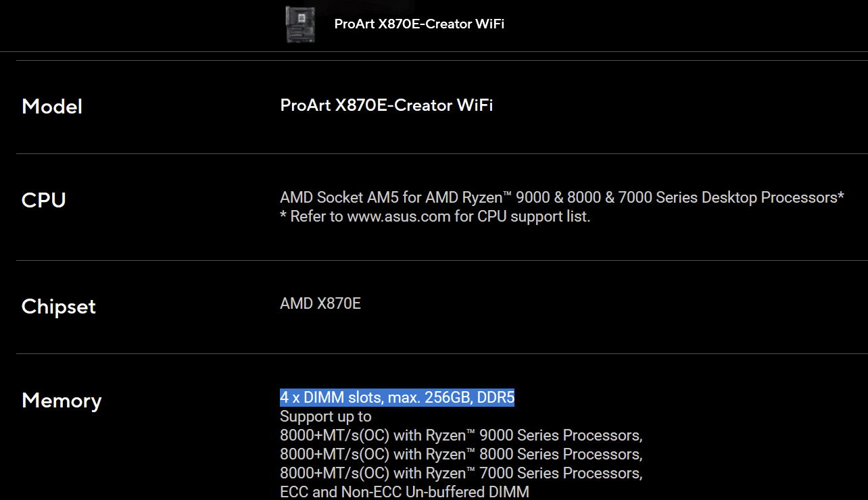The height and width of the screenshot is (500, 868).
Task: Click the ProArt X870E-Creator WiFi header title
Action: (419, 24)
